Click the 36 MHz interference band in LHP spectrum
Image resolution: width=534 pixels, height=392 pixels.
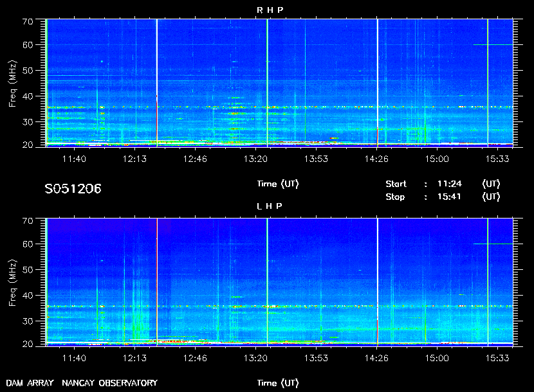tap(280, 307)
